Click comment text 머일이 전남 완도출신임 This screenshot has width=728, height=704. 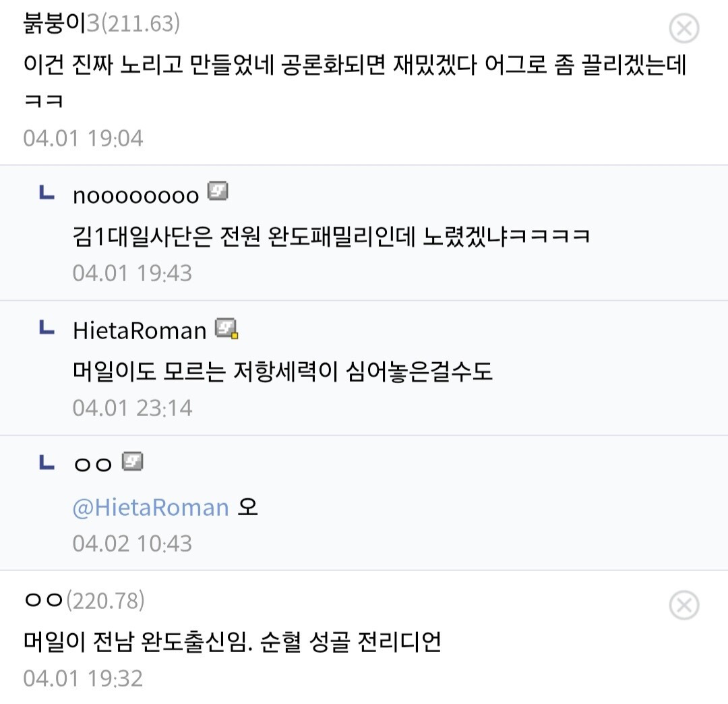tap(232, 642)
